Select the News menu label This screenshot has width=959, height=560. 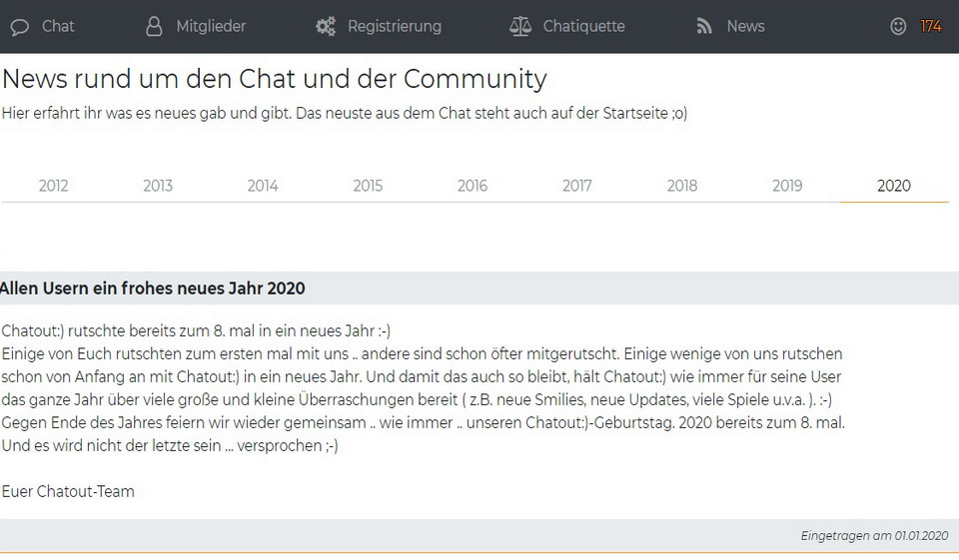[x=745, y=27]
